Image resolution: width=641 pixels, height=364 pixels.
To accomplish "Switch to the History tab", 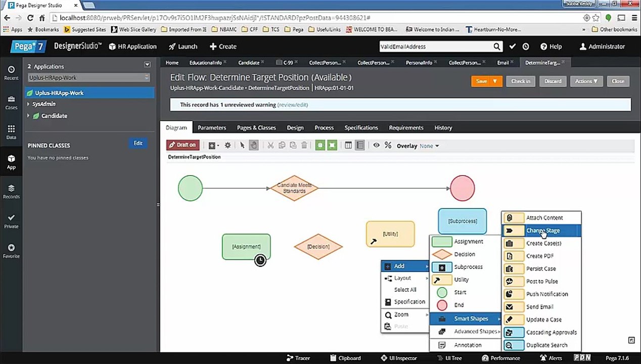I will coord(443,128).
